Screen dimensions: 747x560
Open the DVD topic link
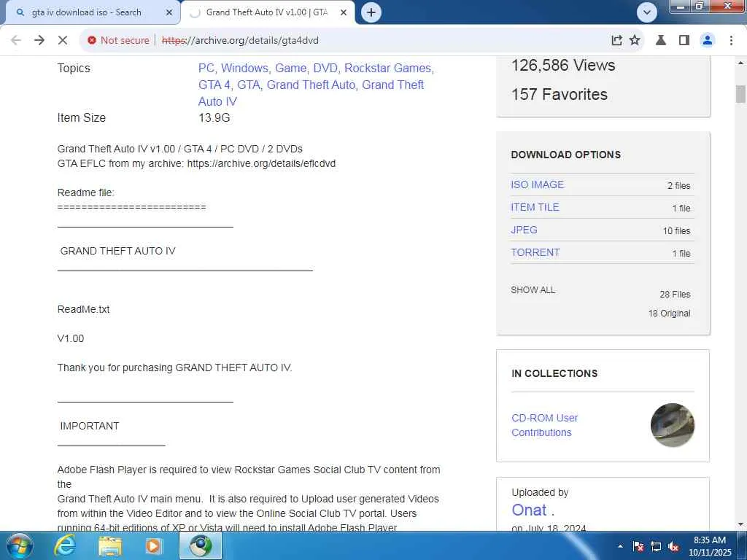point(326,68)
